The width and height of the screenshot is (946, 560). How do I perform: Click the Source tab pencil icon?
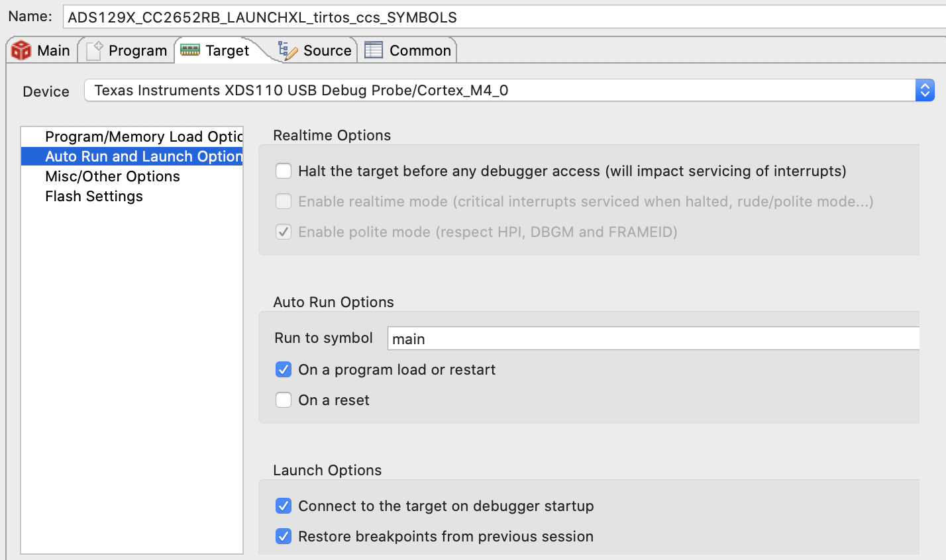coord(288,50)
